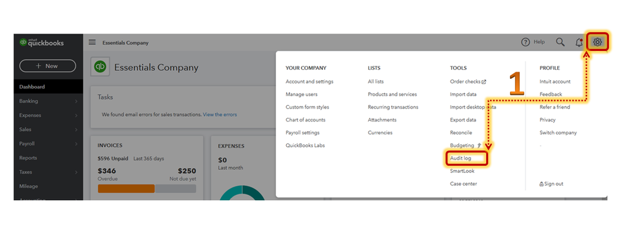Image resolution: width=644 pixels, height=233 pixels.
Task: Open Intuit account under Profile
Action: [555, 81]
